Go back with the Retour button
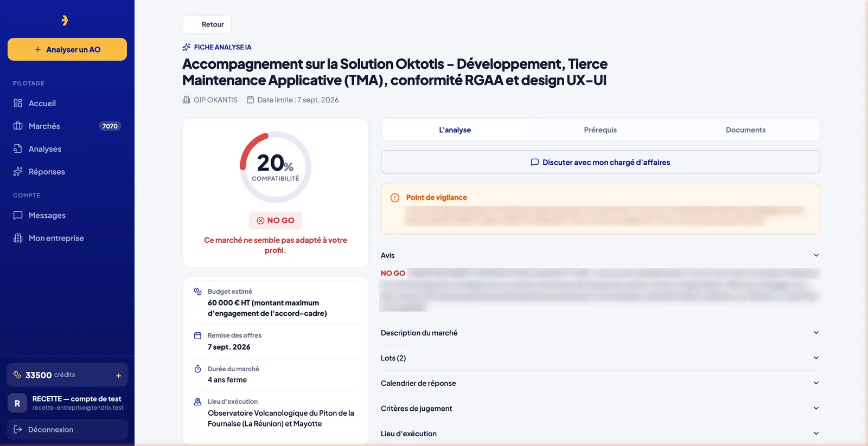This screenshot has width=868, height=446. pos(207,24)
